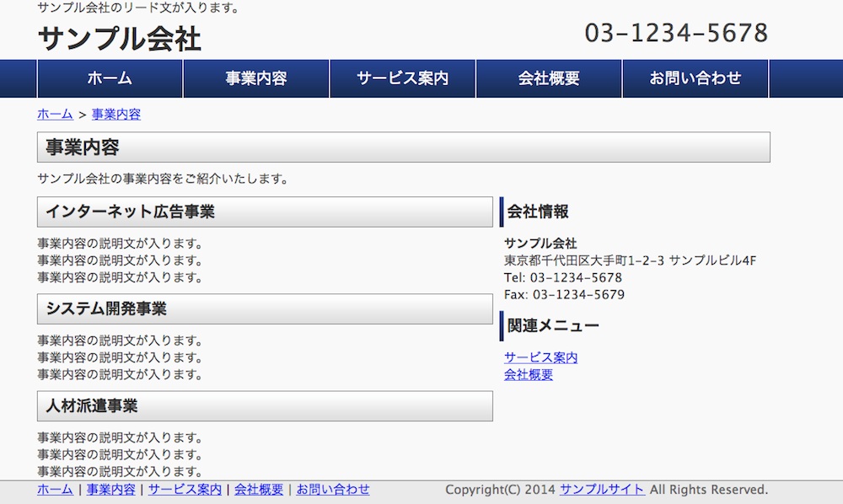Open サービス案内 link under 関連メニュー

tap(540, 357)
